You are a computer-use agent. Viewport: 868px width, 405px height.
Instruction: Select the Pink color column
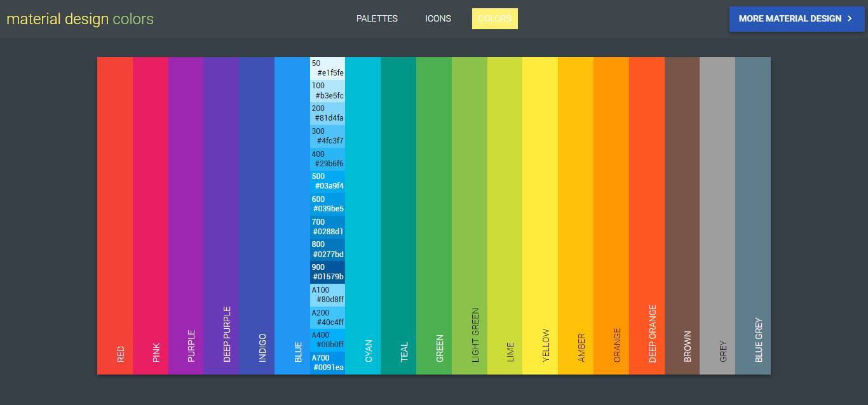point(151,216)
